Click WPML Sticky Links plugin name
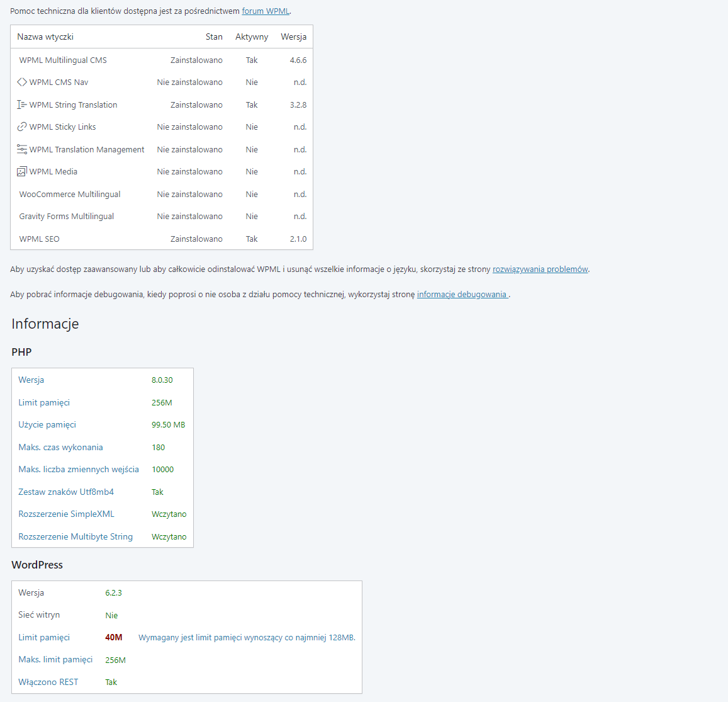Viewport: 728px width, 702px height. pos(62,127)
